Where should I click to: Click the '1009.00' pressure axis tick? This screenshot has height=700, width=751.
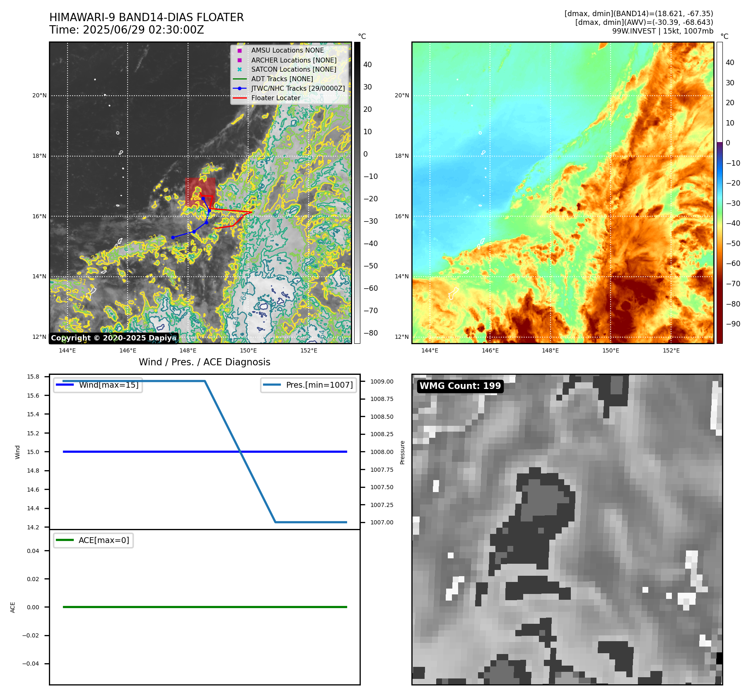(x=382, y=381)
